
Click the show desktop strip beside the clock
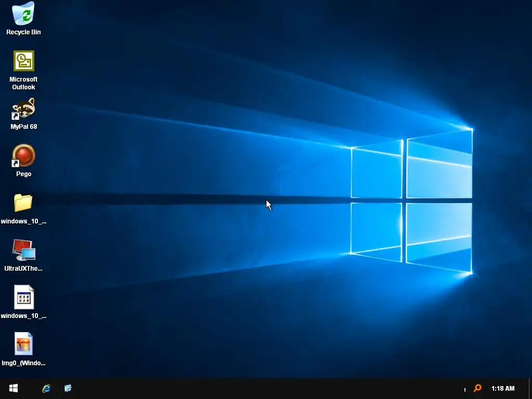[530, 389]
